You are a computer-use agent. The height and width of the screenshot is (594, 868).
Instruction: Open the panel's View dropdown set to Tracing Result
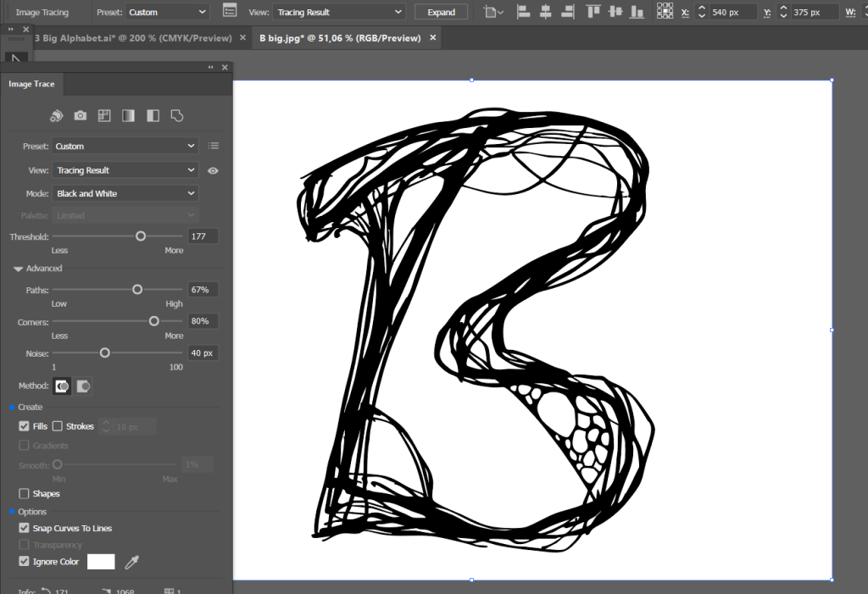click(x=125, y=170)
